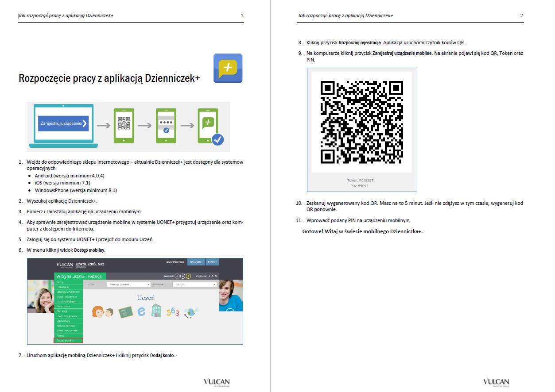
Task: Click the page number 2 in the header
Action: [522, 15]
